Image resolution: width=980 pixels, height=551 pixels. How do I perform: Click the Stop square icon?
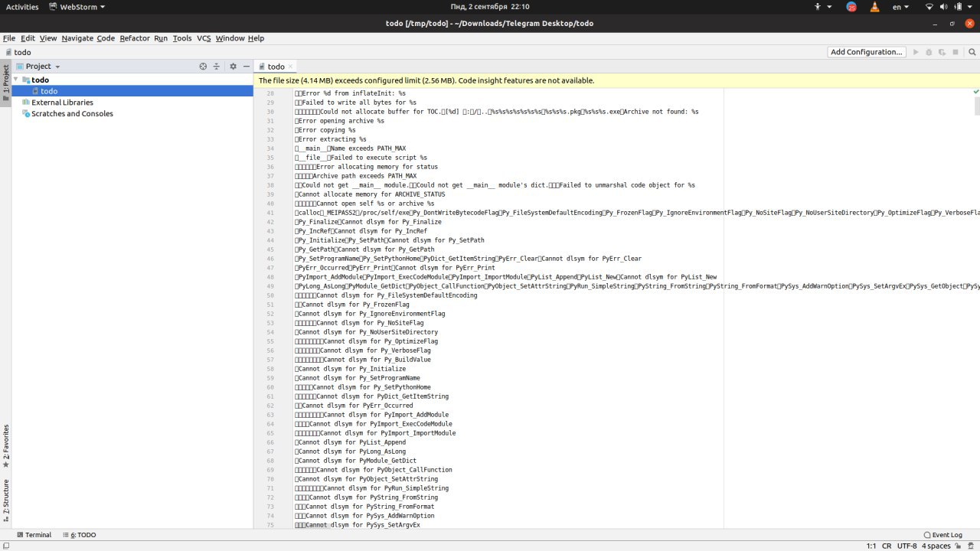point(955,52)
